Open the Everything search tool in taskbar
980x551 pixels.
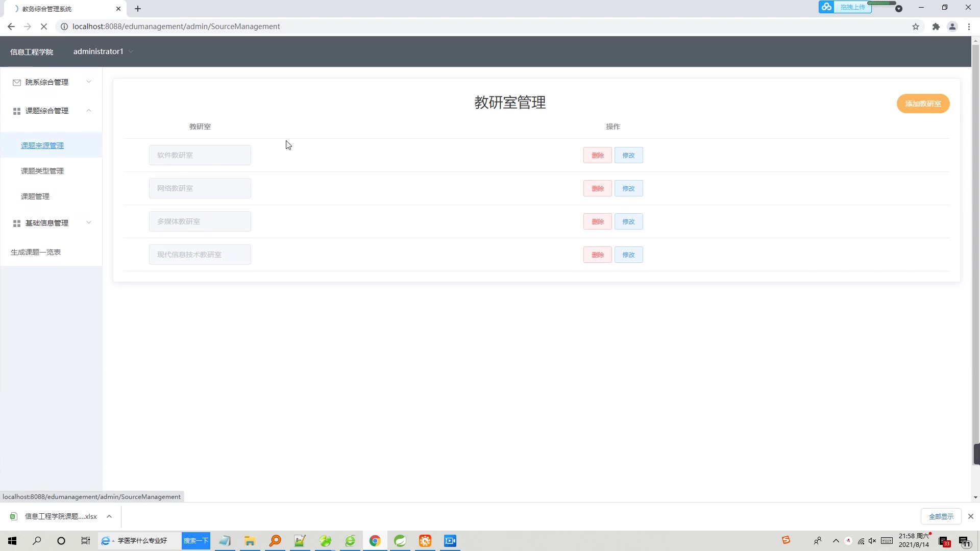[275, 541]
